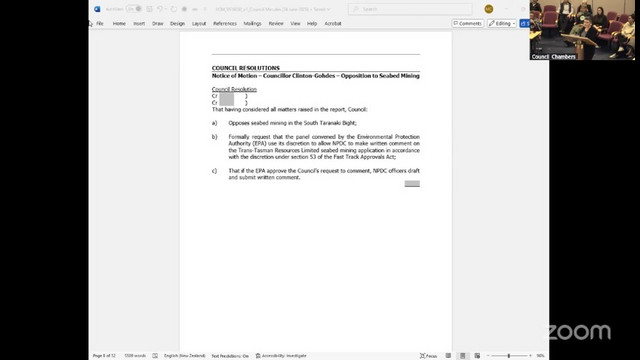Viewport: 640px width, 360px height.
Task: Toggle Focus mode in status bar
Action: [429, 356]
